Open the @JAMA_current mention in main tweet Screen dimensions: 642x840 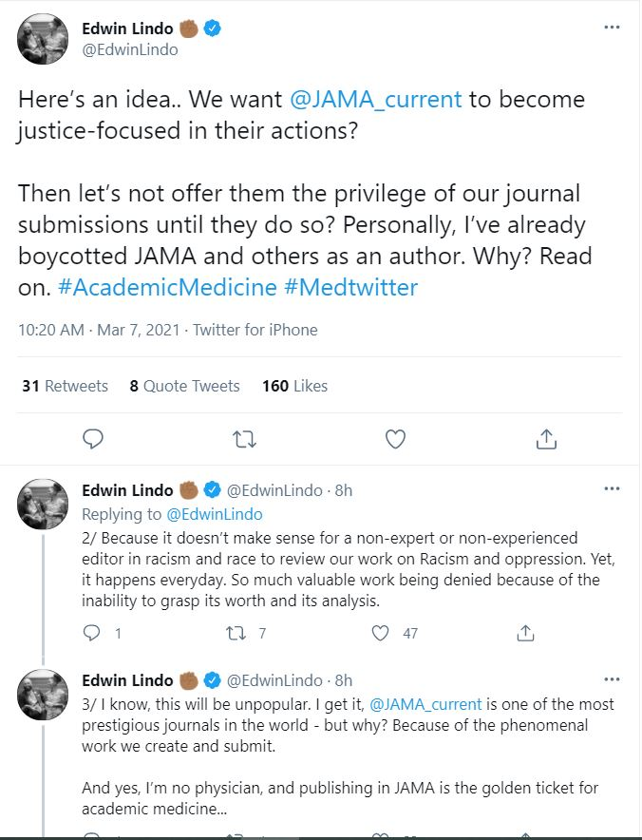tap(375, 100)
